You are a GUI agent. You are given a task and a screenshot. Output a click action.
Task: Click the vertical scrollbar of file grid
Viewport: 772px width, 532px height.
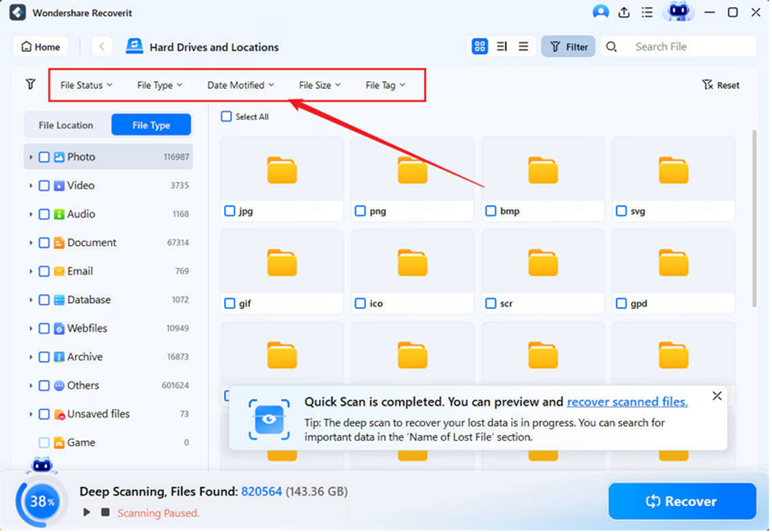(756, 219)
